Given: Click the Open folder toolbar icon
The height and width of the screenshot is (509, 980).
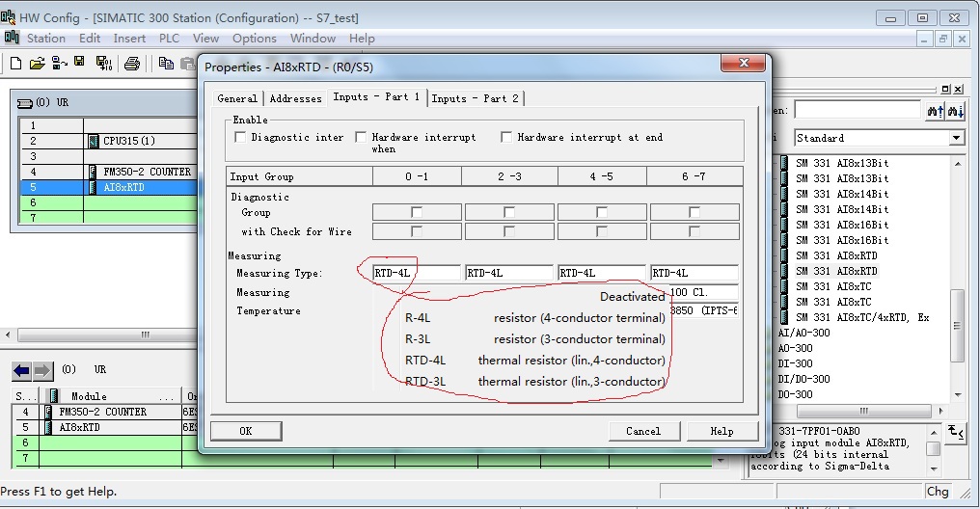Looking at the screenshot, I should pyautogui.click(x=38, y=63).
